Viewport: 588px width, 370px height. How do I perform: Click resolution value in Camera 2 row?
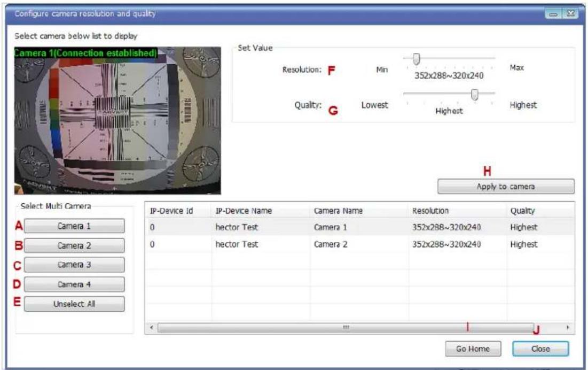(446, 244)
